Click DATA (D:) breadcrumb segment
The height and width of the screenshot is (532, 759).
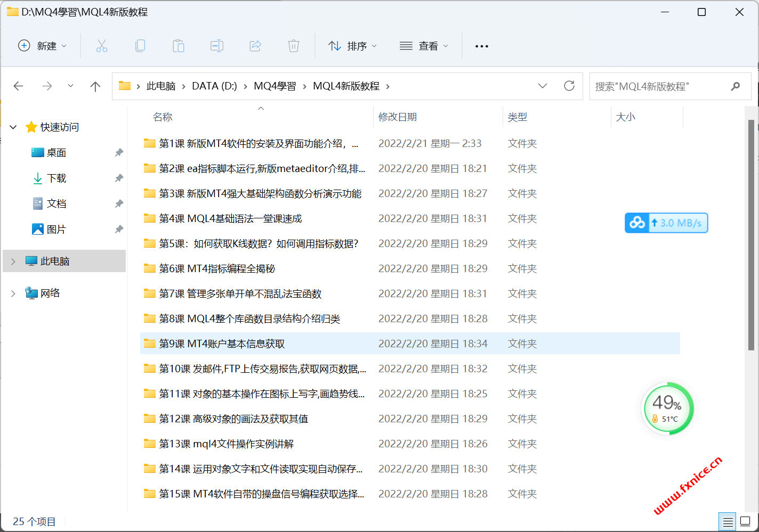point(214,86)
